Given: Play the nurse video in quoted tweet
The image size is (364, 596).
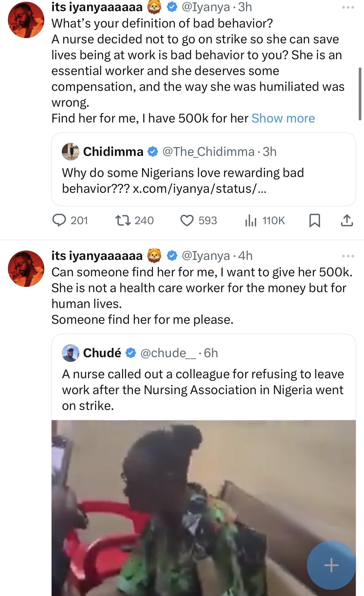Looking at the screenshot, I should pos(203,508).
